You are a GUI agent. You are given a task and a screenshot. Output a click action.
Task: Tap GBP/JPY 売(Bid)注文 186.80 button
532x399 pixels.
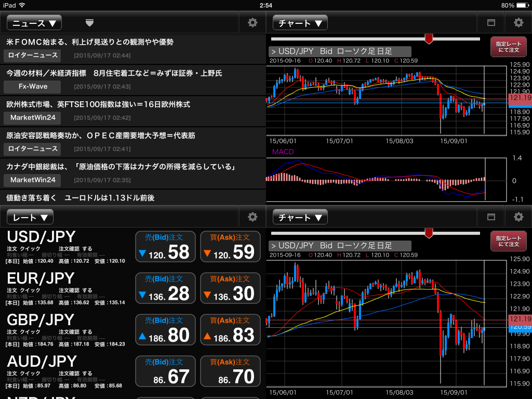[165, 330]
